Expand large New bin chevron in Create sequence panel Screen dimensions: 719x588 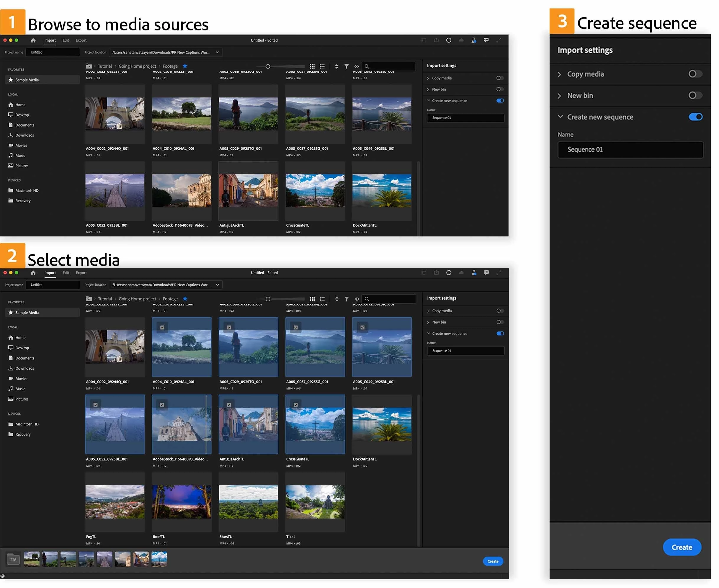coord(559,96)
